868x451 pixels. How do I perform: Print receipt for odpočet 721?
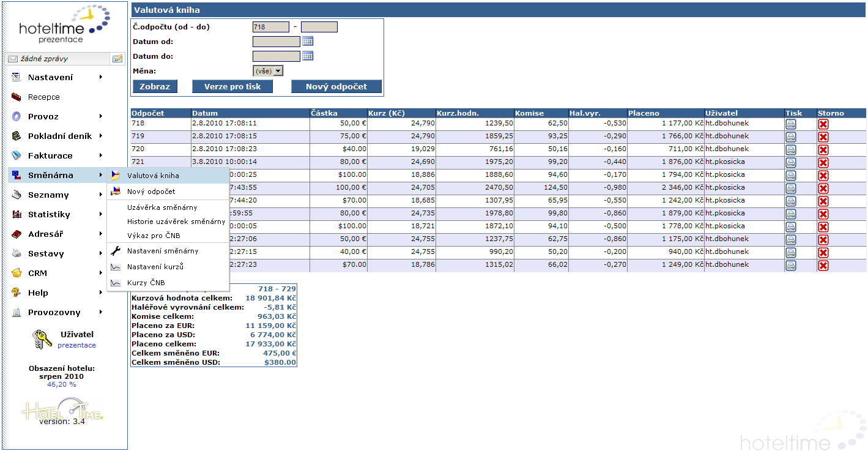[791, 163]
